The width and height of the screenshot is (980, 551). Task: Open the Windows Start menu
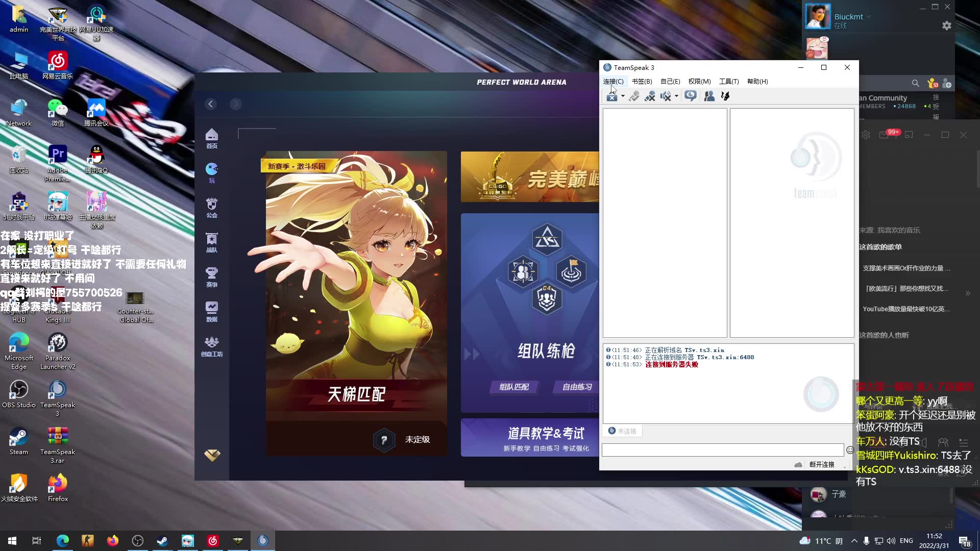(x=12, y=541)
